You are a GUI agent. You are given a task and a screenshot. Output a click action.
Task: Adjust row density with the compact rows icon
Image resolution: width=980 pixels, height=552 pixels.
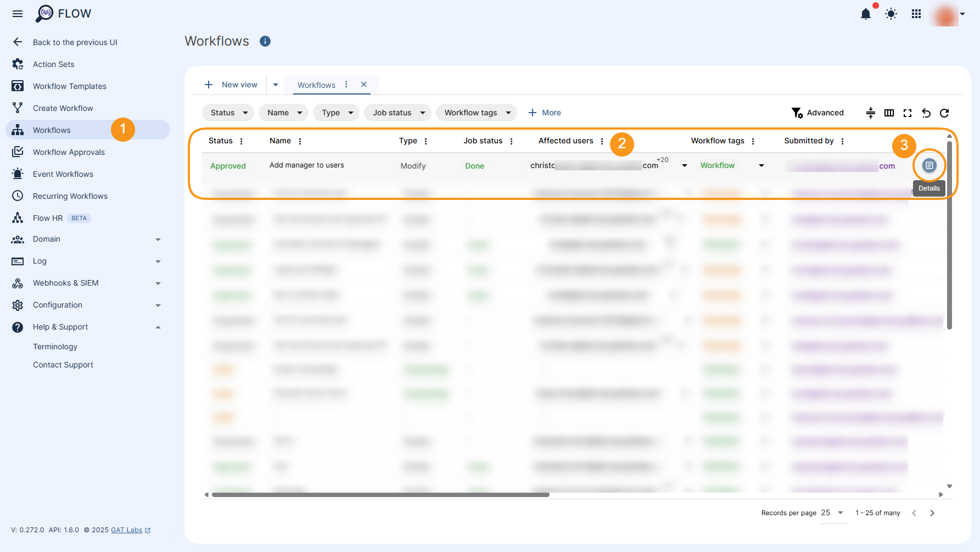871,113
